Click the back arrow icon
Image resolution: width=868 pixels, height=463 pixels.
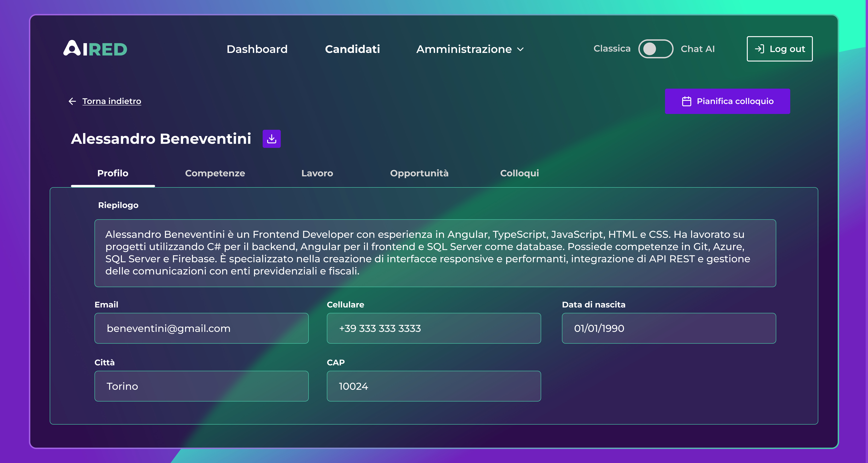(72, 101)
